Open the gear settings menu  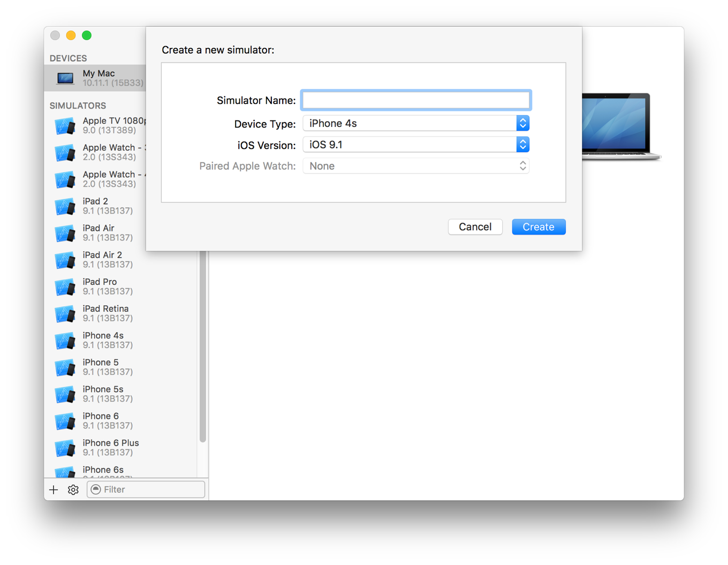pyautogui.click(x=73, y=489)
